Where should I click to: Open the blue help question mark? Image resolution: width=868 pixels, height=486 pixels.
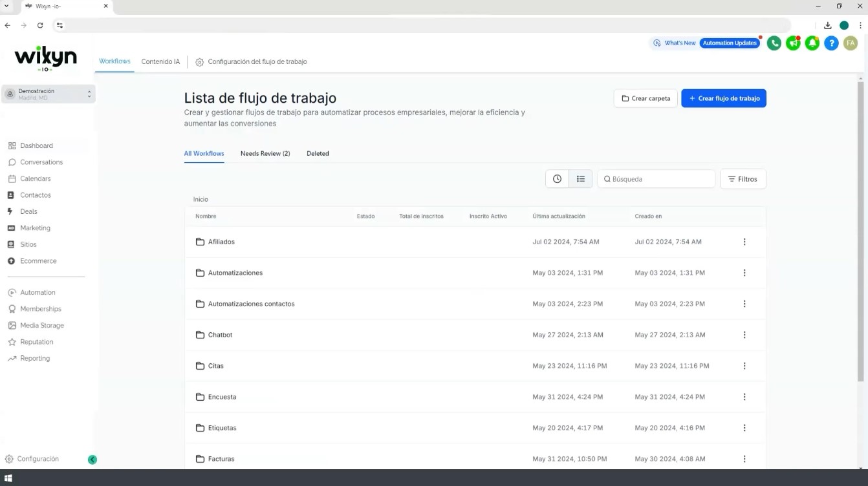(x=832, y=43)
